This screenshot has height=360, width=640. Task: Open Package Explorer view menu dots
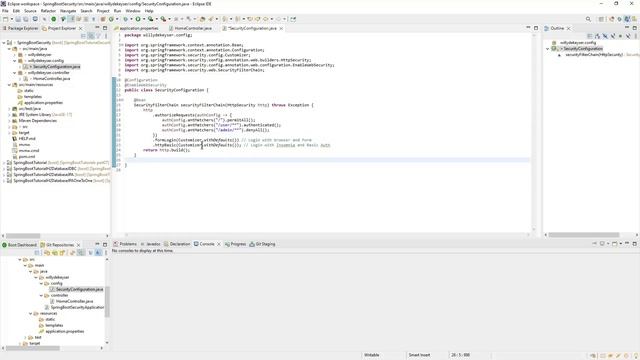click(106, 36)
